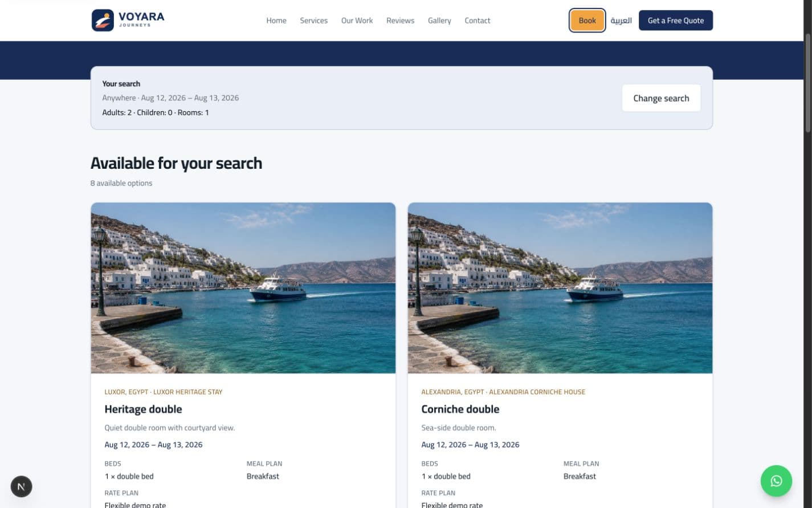Click the Change search button
This screenshot has width=812, height=508.
click(x=661, y=98)
